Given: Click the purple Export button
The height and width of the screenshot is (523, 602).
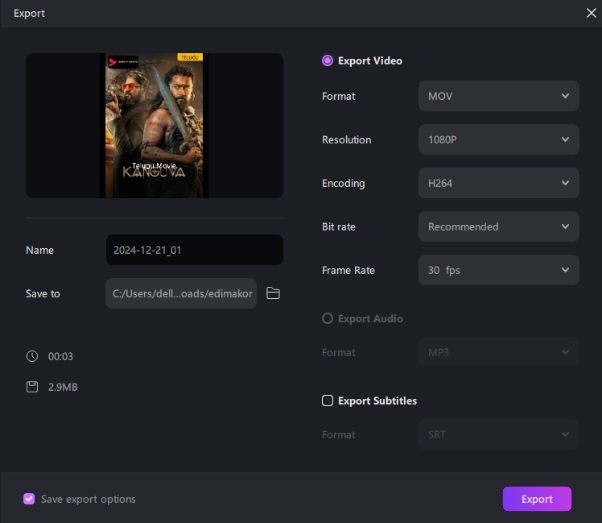Looking at the screenshot, I should pos(537,499).
